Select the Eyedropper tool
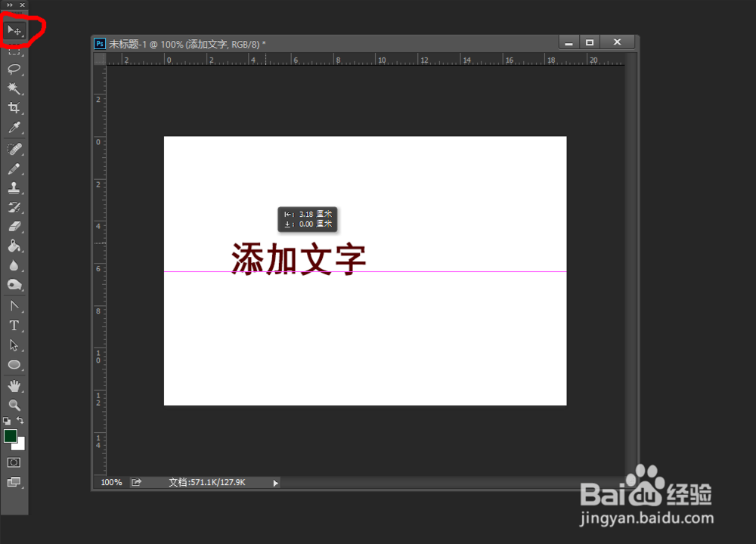This screenshot has height=544, width=756. coord(15,128)
